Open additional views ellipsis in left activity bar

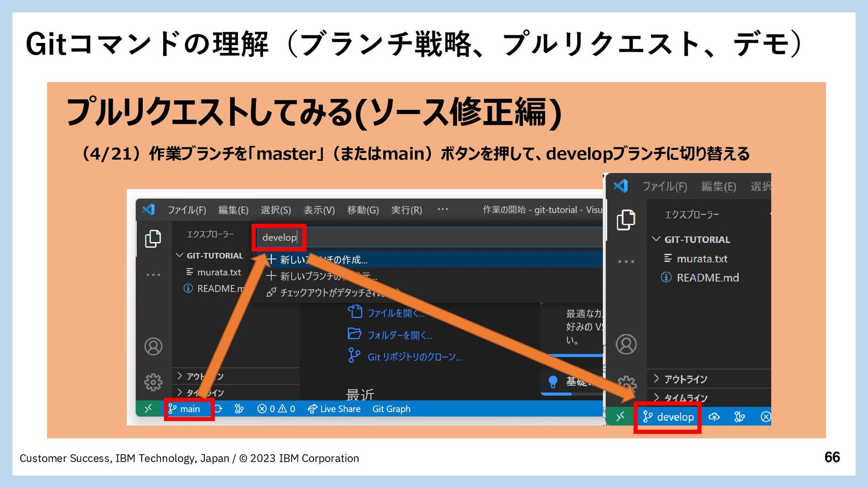point(153,275)
